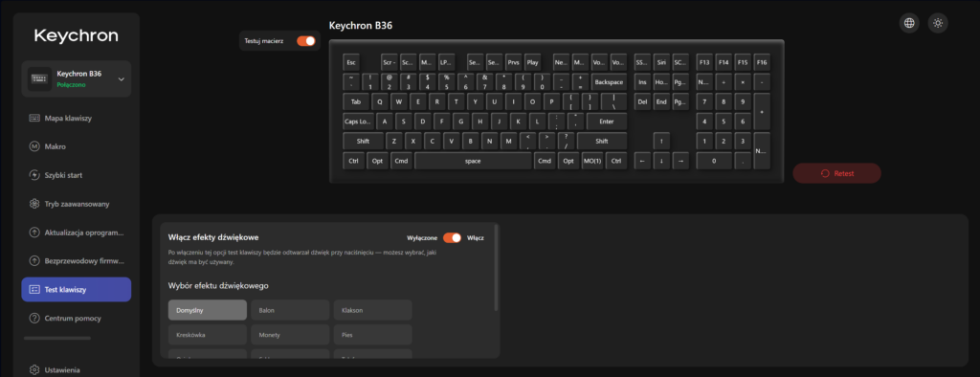980x377 pixels.
Task: Click the Ustawienia gear icon
Action: point(34,370)
